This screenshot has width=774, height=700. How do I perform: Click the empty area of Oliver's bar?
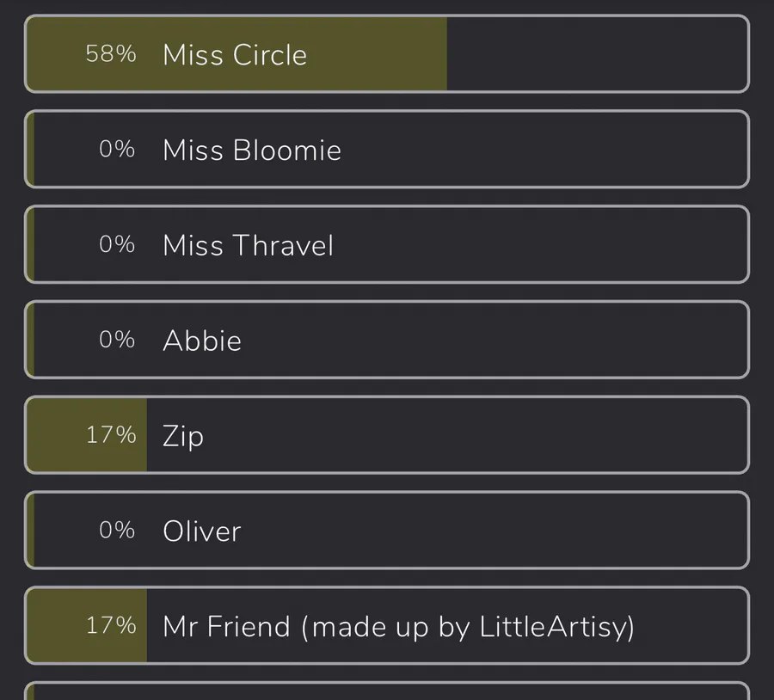(494, 531)
